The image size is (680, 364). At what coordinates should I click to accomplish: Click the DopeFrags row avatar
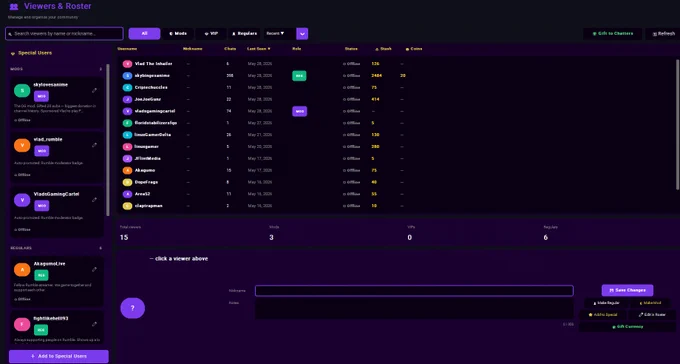pyautogui.click(x=127, y=182)
